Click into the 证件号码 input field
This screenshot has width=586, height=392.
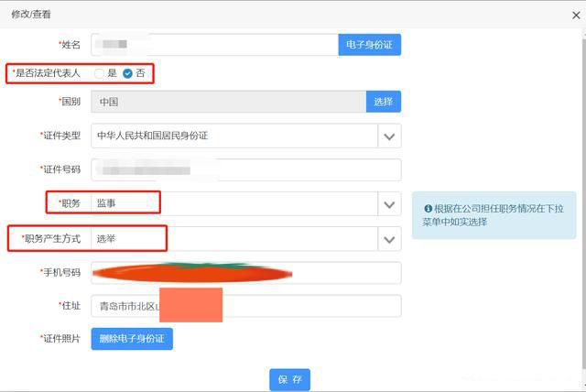(x=246, y=170)
